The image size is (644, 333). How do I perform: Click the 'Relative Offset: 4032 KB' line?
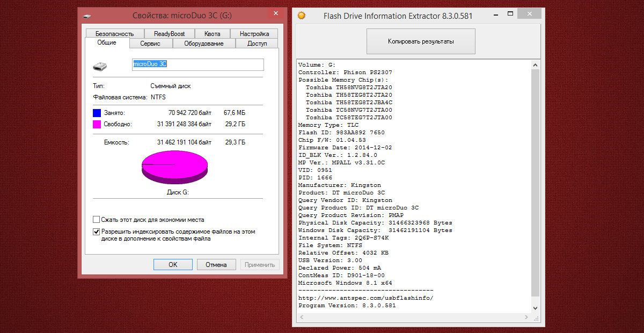(343, 252)
